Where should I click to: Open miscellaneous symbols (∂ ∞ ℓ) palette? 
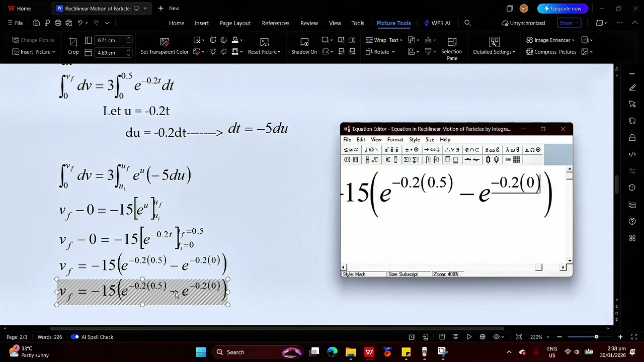point(492,150)
